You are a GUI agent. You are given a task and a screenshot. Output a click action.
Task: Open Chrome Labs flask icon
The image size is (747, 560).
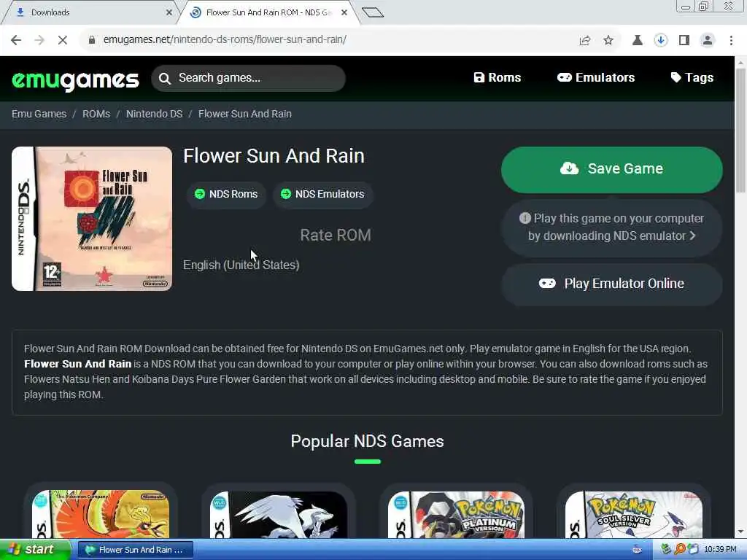638,41
